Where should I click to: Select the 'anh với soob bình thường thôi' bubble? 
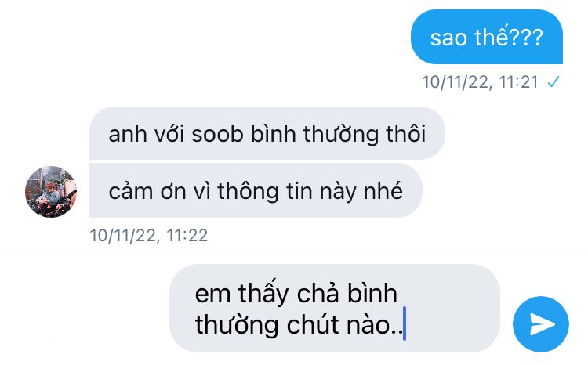[267, 133]
